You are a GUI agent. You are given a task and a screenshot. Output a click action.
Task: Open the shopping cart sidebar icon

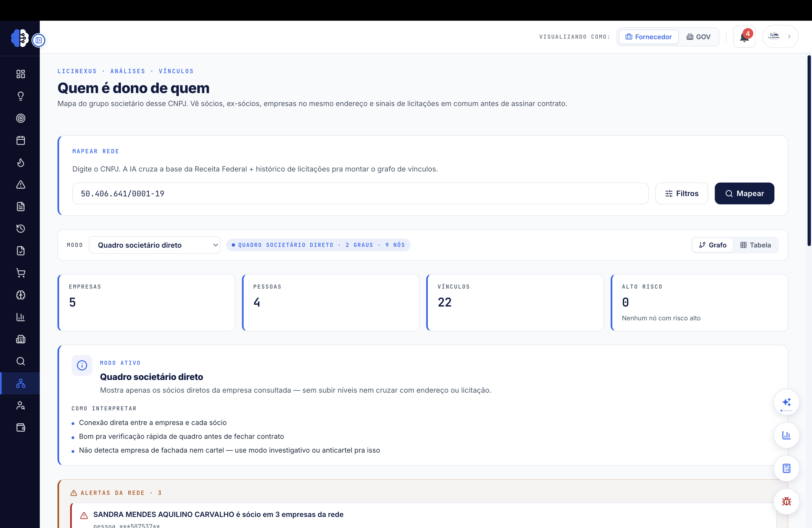(20, 273)
